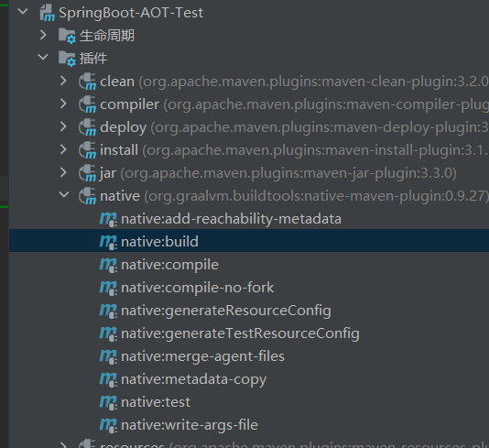The height and width of the screenshot is (448, 489).
Task: Expand the install plugin node
Action: point(63,149)
